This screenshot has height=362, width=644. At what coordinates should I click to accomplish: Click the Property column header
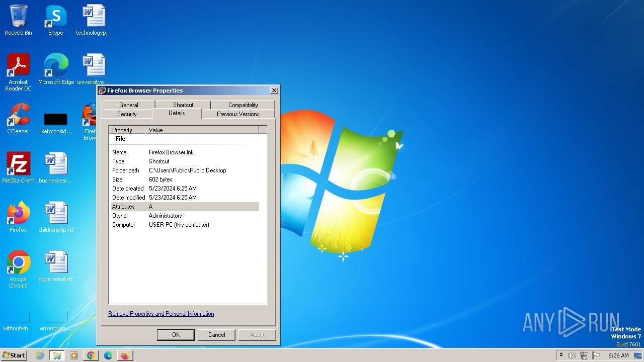click(127, 130)
